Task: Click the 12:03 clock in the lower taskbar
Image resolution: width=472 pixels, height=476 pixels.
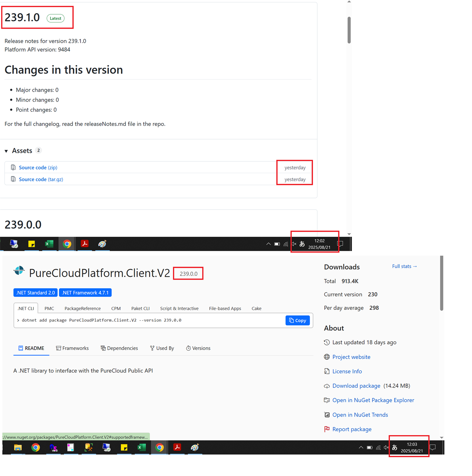Action: click(412, 447)
